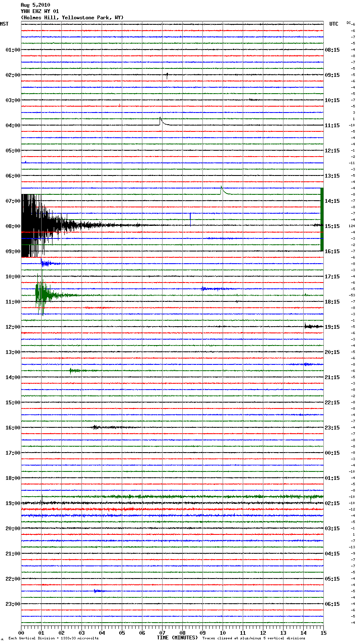357x644 pixels.
Task: Click the "MST" time zone label
Action: [x=4, y=24]
